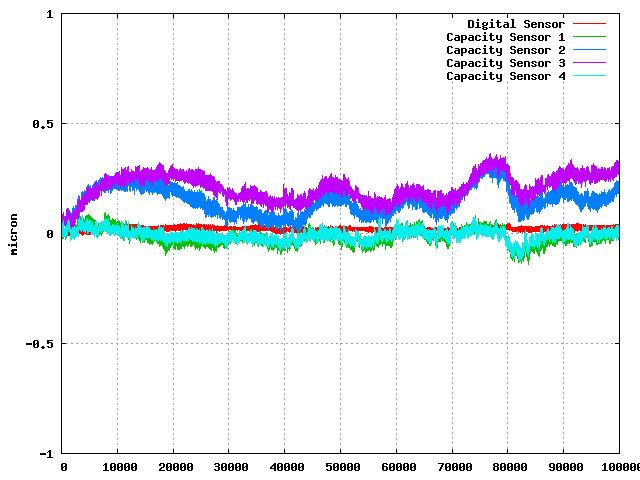The image size is (640, 480).
Task: Click the x-axis value 10000
Action: (120, 467)
